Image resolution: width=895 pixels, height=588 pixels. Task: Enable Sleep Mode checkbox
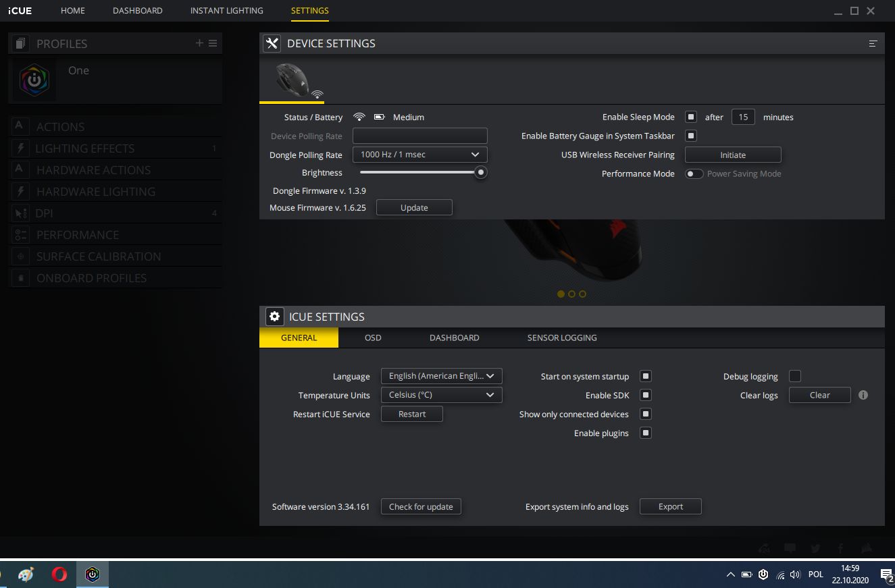coord(690,117)
